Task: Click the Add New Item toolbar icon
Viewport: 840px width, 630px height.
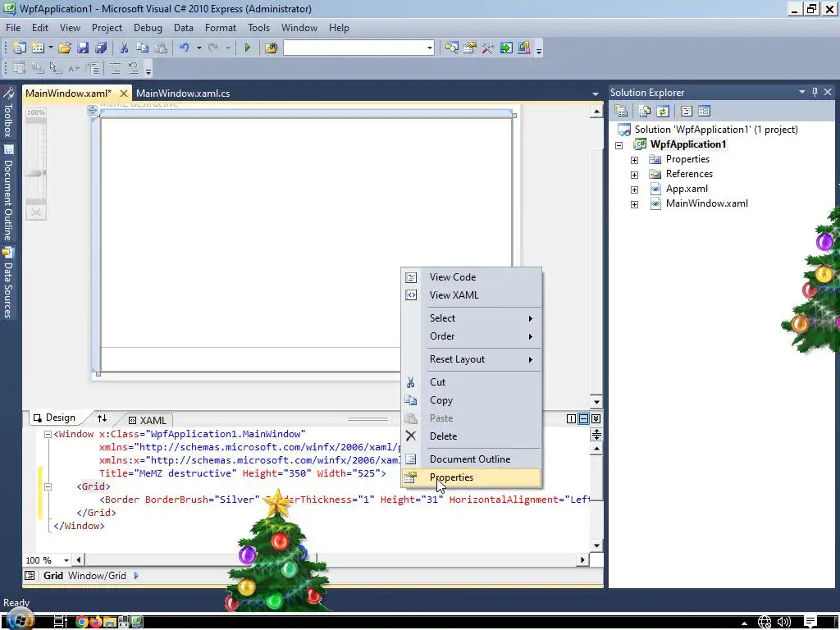Action: (x=38, y=48)
